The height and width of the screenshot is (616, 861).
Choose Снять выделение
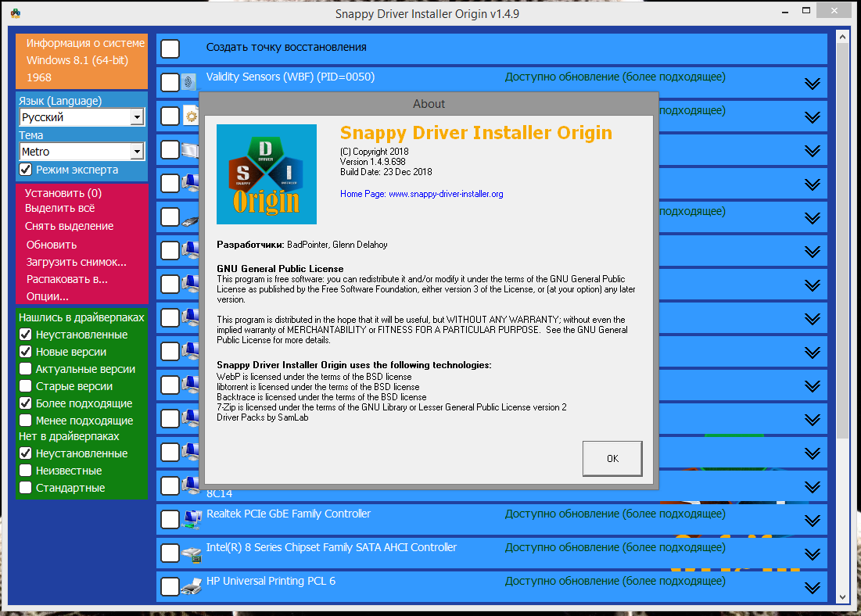[69, 226]
